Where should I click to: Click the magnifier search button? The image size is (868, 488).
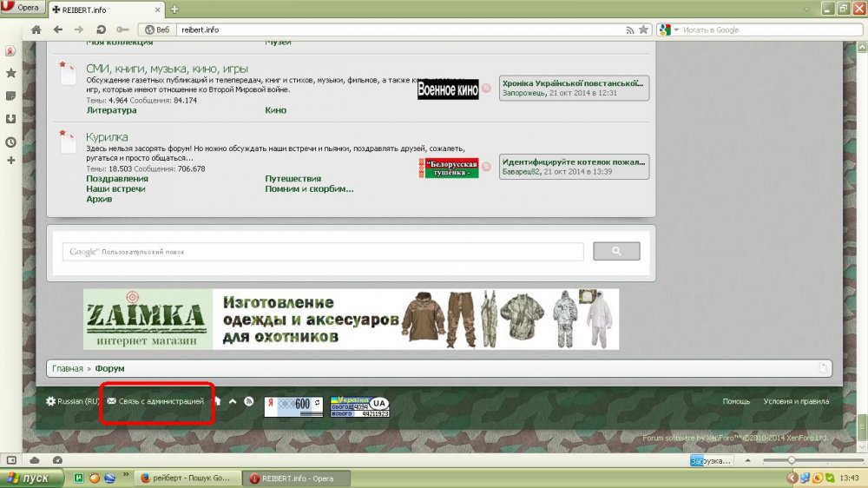point(616,251)
